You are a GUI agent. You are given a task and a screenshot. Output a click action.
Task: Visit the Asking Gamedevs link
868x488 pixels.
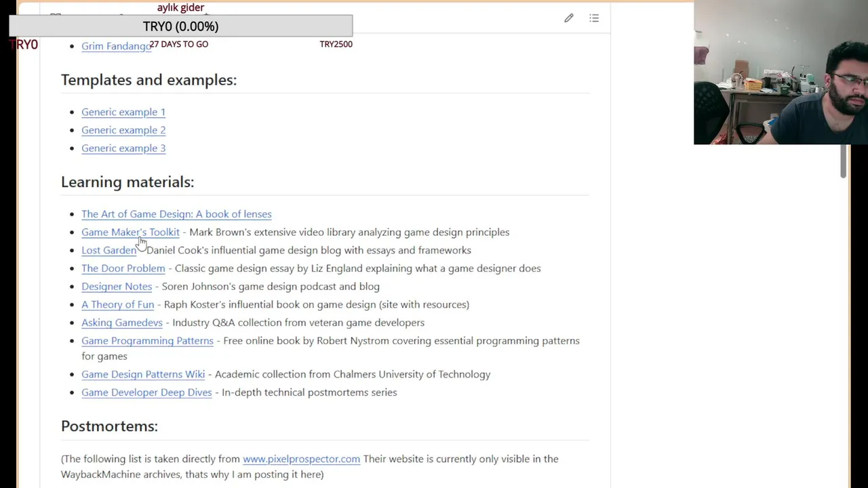(x=122, y=323)
